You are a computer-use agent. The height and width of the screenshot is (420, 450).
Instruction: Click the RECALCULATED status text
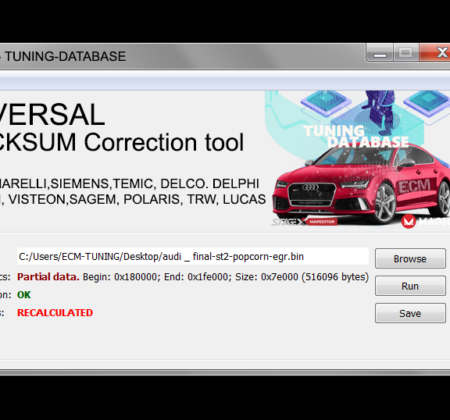[55, 313]
